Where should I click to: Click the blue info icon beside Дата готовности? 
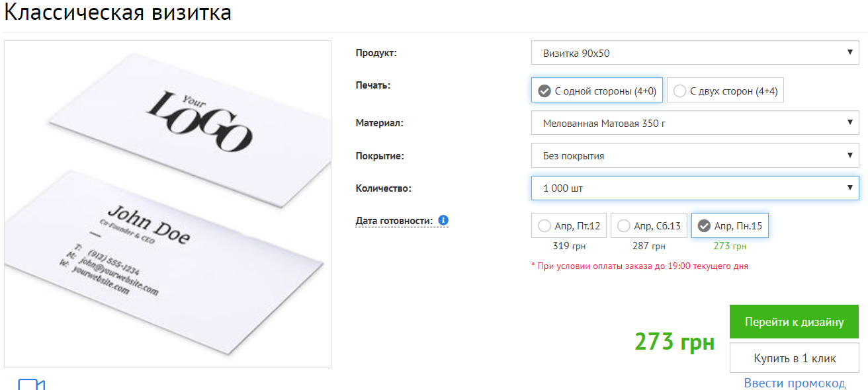click(443, 220)
